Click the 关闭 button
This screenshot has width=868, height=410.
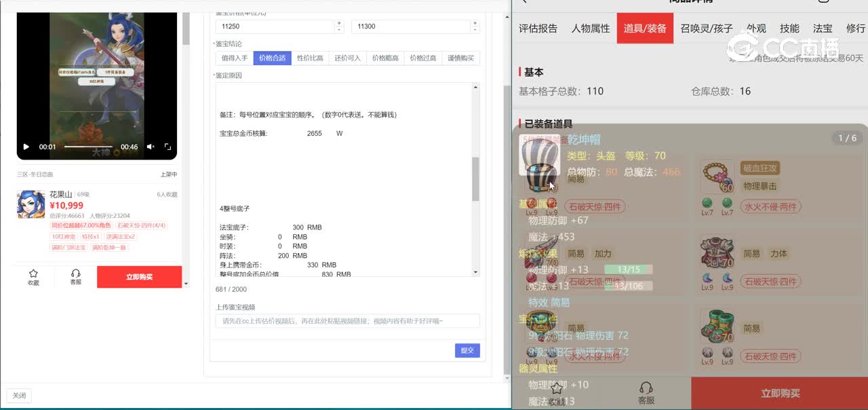point(19,395)
